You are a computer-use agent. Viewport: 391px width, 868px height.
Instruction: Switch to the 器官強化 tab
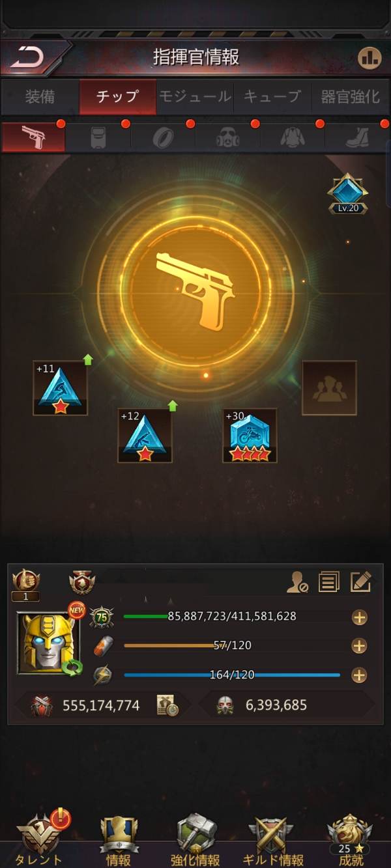tap(351, 97)
